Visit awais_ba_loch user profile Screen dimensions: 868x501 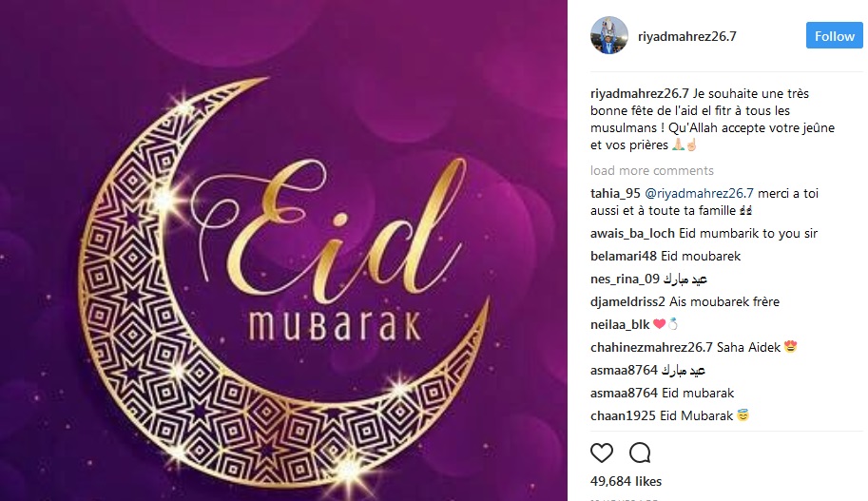click(632, 233)
